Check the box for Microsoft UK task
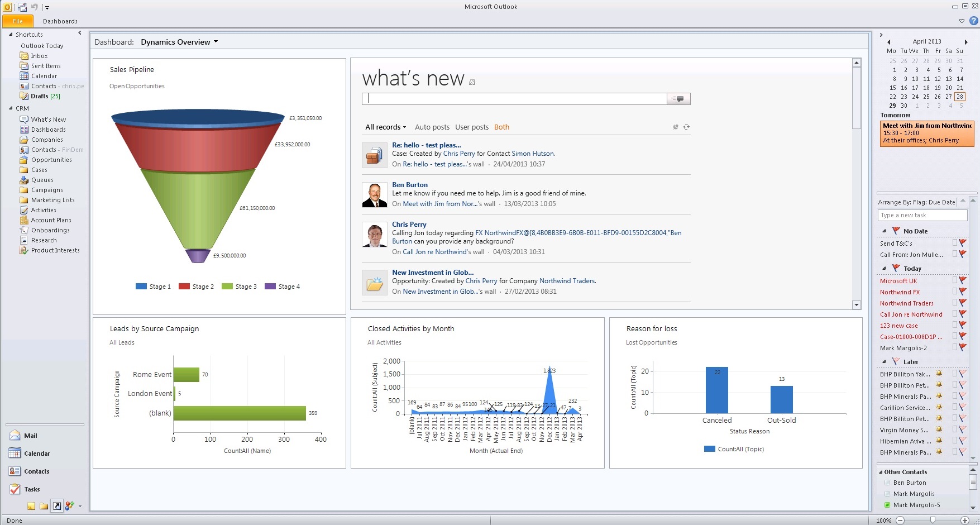Screen dimensions: 980x525 pyautogui.click(x=954, y=280)
